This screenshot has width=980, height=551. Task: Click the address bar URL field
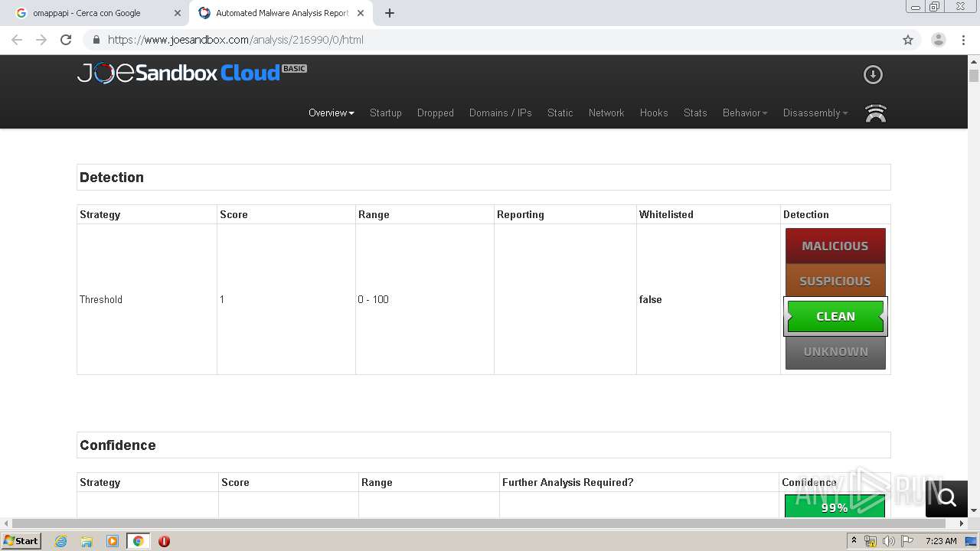coord(490,40)
